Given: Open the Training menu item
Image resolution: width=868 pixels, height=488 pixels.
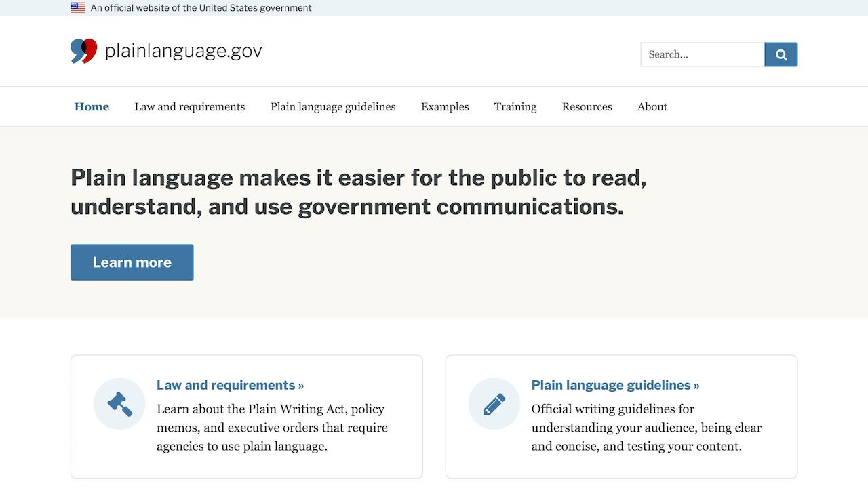Looking at the screenshot, I should click(x=515, y=107).
